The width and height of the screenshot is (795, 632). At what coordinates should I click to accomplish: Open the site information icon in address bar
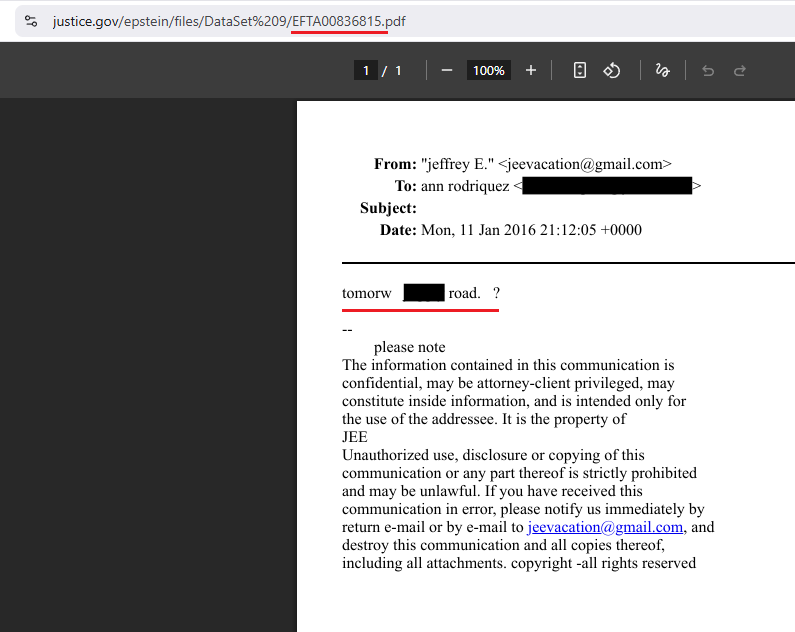[31, 21]
